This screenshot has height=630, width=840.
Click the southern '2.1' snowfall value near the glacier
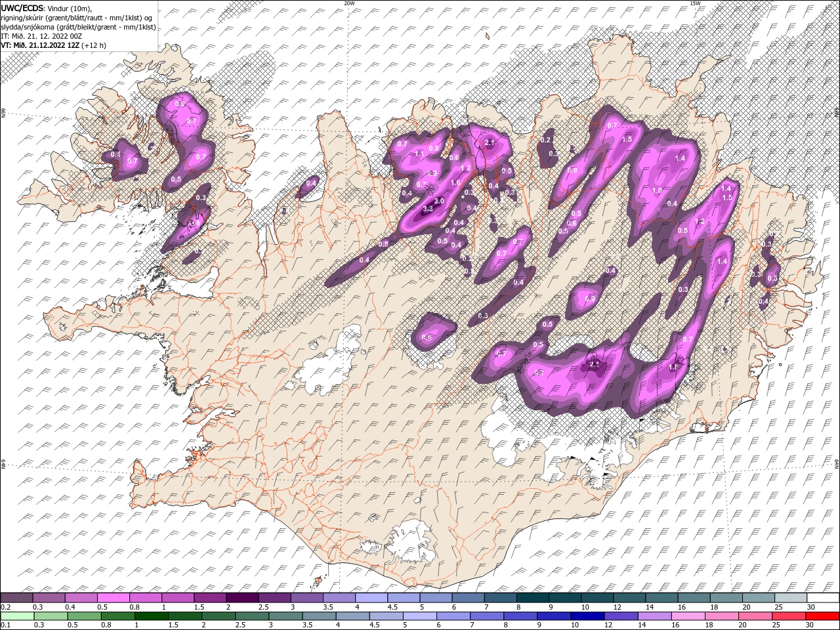click(x=595, y=364)
